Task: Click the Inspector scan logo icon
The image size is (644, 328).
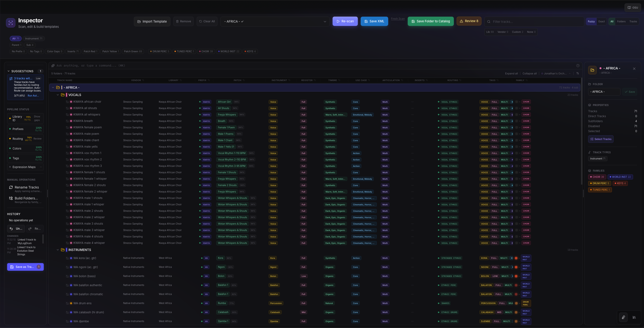Action: coord(10,23)
